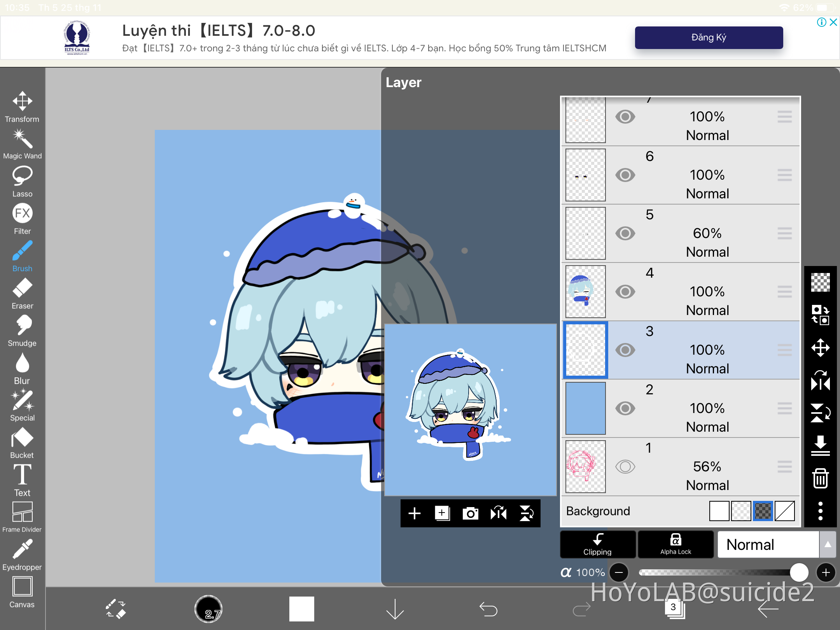Select the Bucket fill tool
This screenshot has width=840, height=630.
22,441
